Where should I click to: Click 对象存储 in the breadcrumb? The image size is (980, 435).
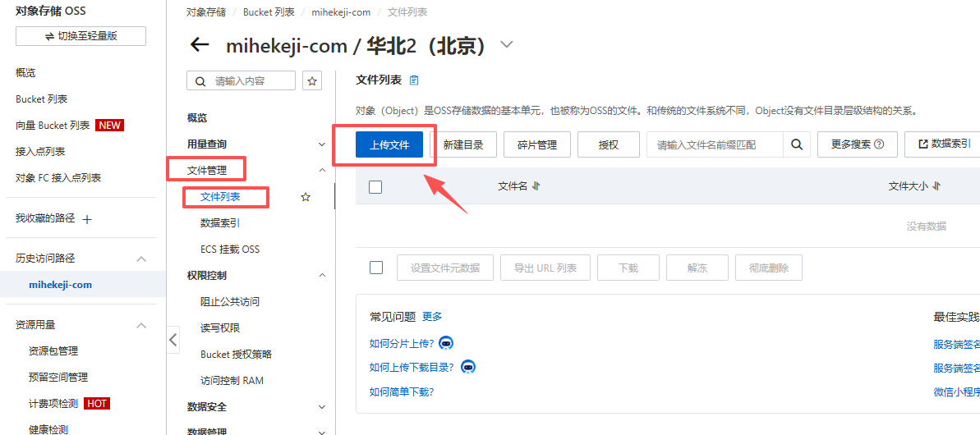[x=206, y=11]
